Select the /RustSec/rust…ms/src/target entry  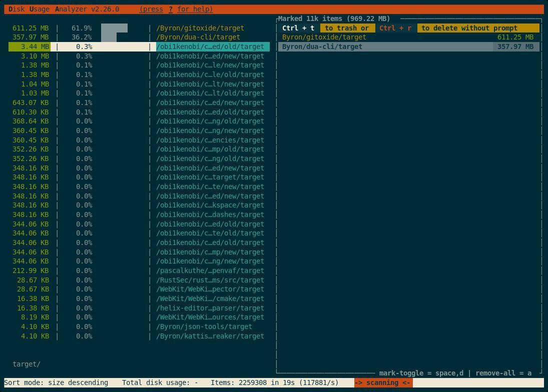click(x=210, y=280)
